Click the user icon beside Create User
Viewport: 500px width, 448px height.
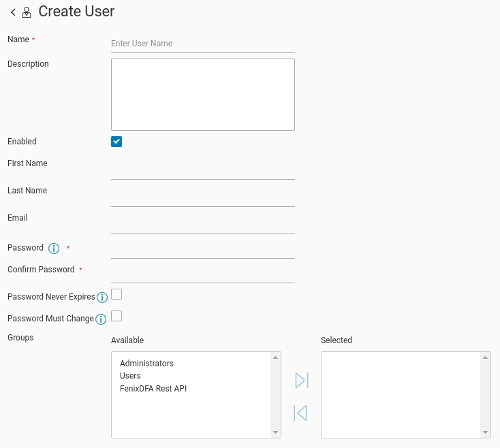click(27, 12)
